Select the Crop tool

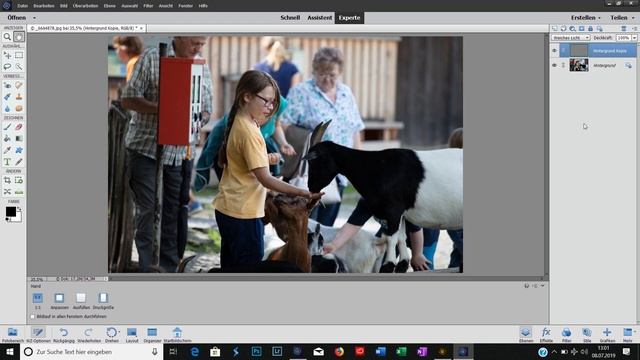coord(7,180)
